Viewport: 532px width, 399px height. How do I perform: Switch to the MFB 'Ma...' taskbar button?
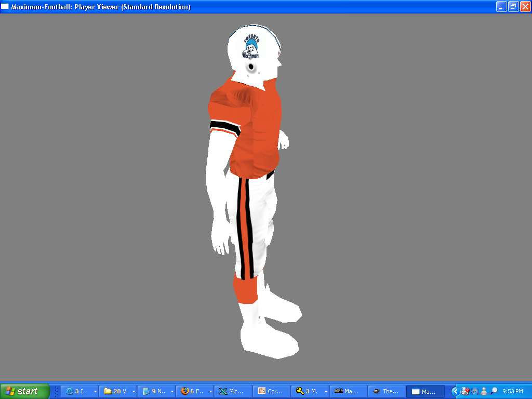pyautogui.click(x=349, y=391)
